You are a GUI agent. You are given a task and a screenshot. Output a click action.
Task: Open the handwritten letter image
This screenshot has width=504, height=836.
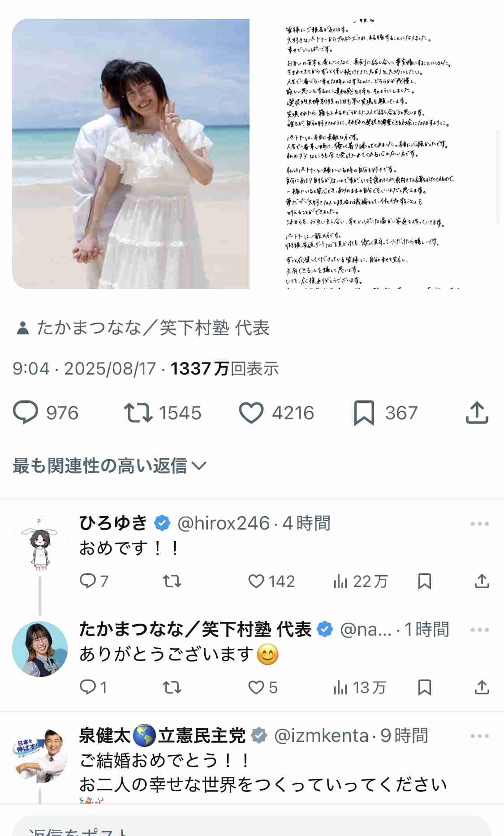click(x=371, y=154)
